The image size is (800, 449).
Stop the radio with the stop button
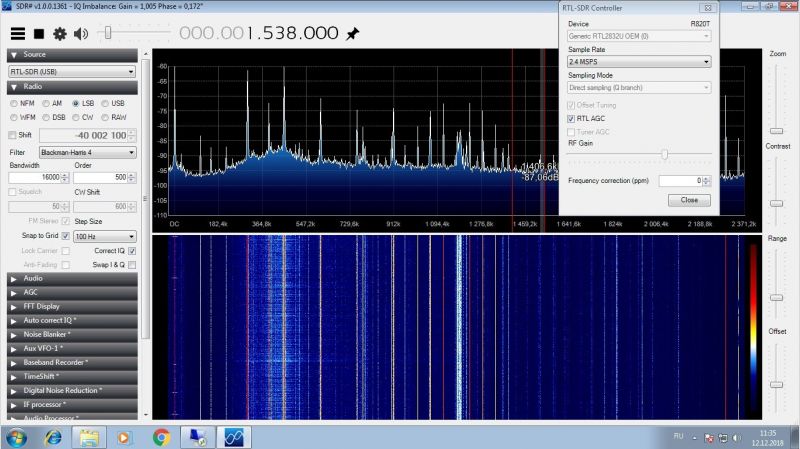click(x=39, y=34)
